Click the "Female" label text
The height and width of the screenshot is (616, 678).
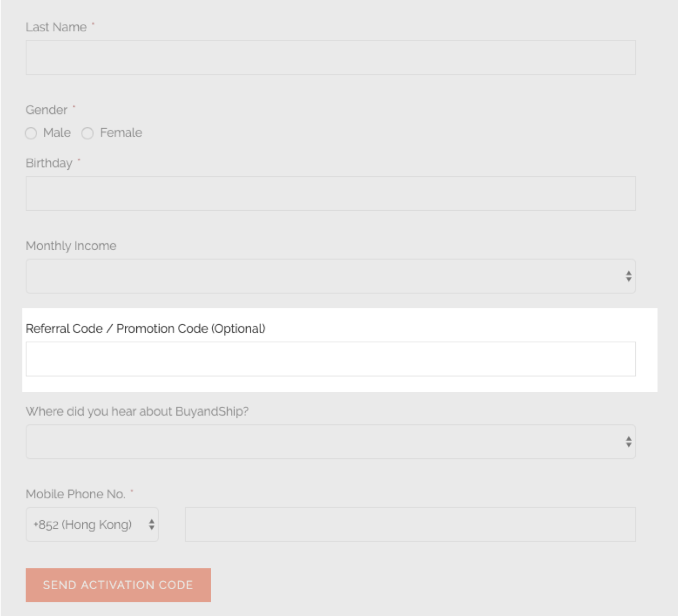pos(121,133)
